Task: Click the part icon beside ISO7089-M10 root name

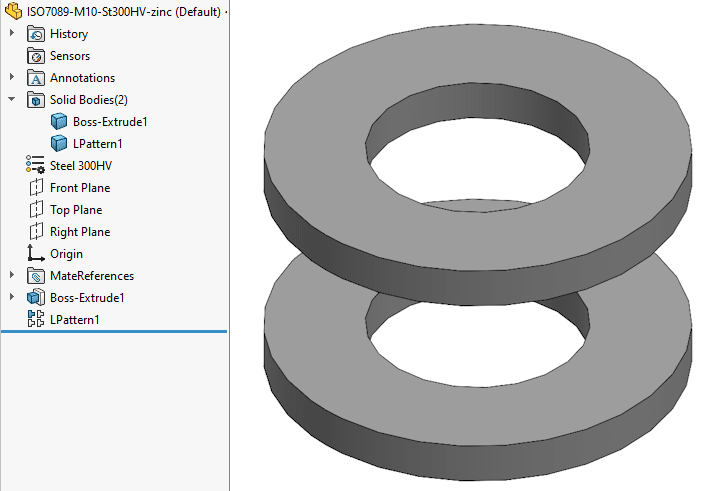Action: click(x=14, y=12)
